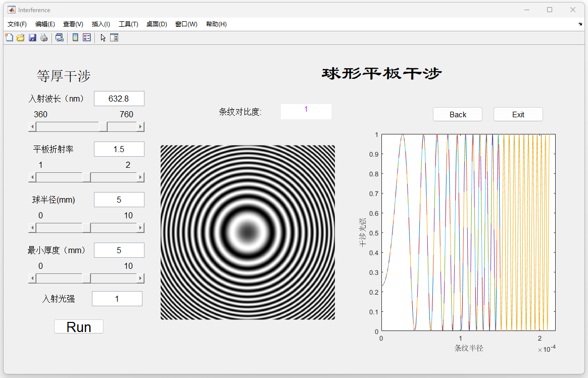Viewport: 588px width, 378px height.
Task: Click the 球半径 slider's left arrow
Action: 32,228
